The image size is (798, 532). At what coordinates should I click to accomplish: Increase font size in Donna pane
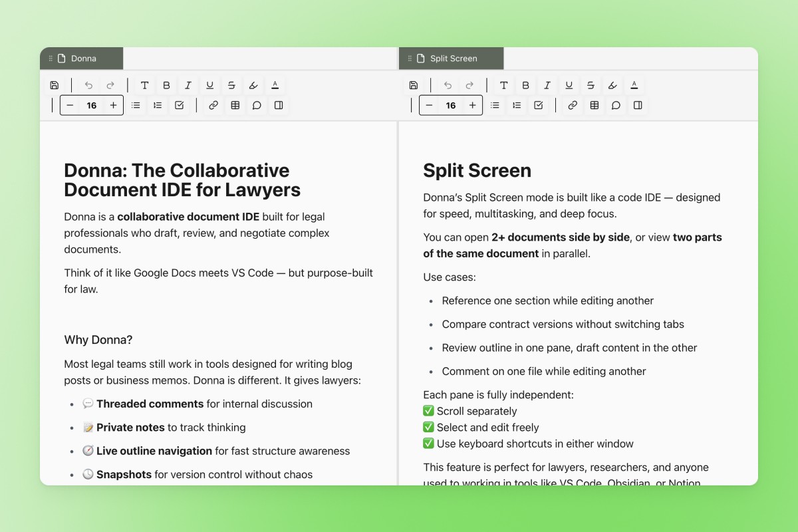[113, 105]
